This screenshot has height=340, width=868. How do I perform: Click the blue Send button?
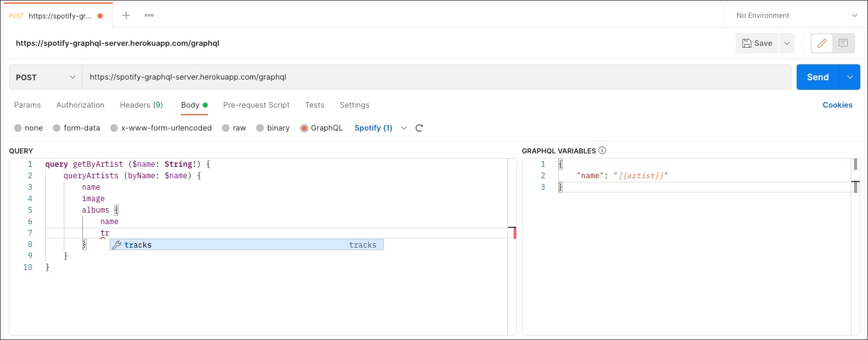tap(818, 77)
